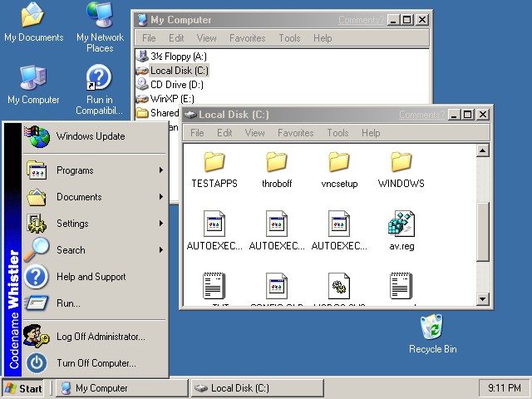Click Comments? link in Local Disk title bar
This screenshot has height=399, width=532.
point(421,115)
